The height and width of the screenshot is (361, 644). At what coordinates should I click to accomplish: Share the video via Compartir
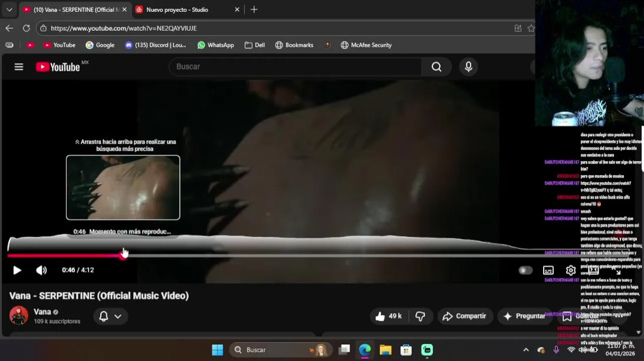pos(464,316)
